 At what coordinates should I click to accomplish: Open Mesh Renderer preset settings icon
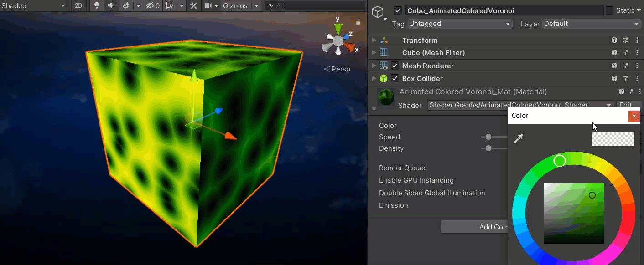click(626, 66)
